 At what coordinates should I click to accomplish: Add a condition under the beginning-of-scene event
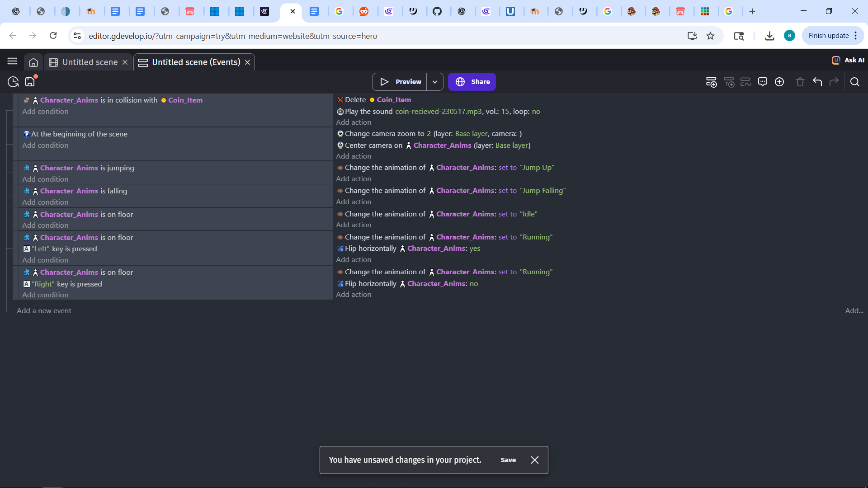[x=45, y=145]
